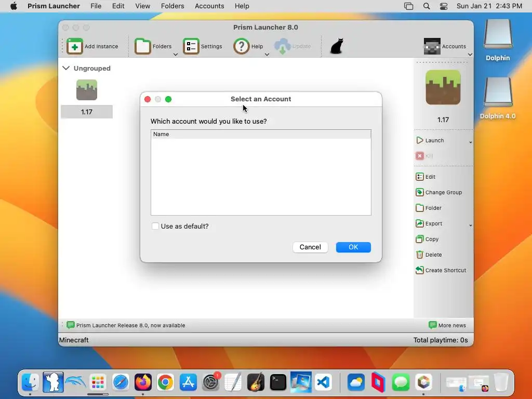Delete the selected instance
Screen dimensions: 532x399
pyautogui.click(x=429, y=255)
